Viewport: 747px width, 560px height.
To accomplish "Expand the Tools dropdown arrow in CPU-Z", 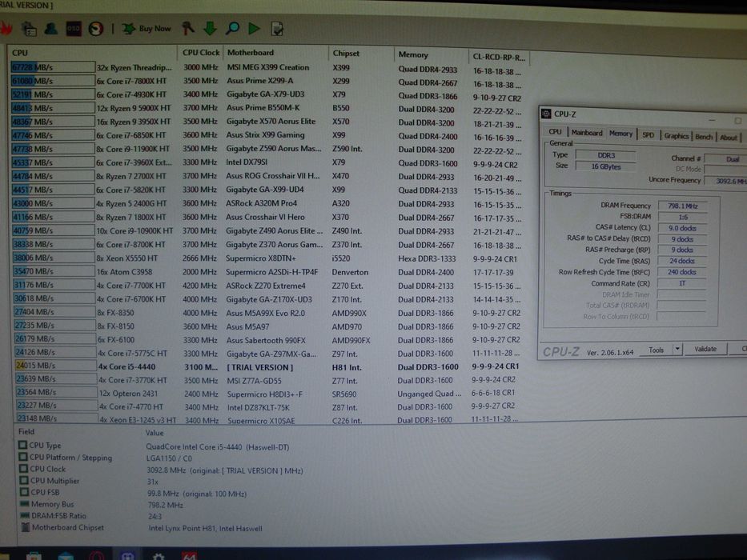I will coord(677,350).
